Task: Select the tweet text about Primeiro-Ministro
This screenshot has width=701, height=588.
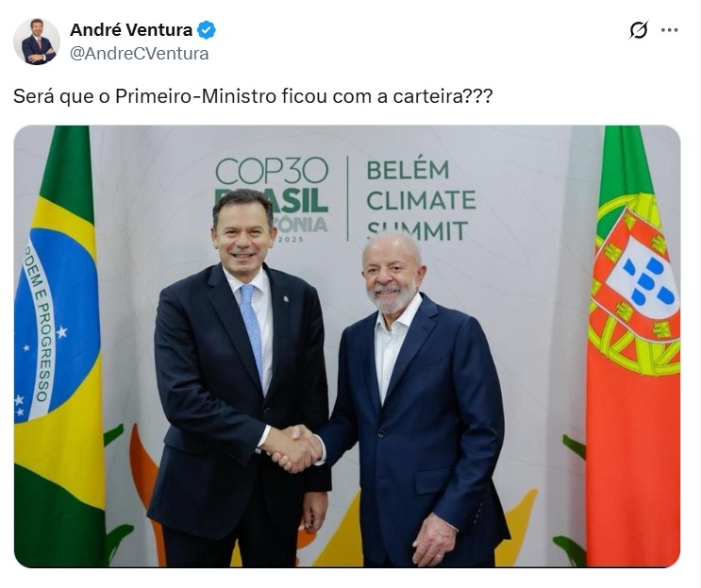Action: 253,96
